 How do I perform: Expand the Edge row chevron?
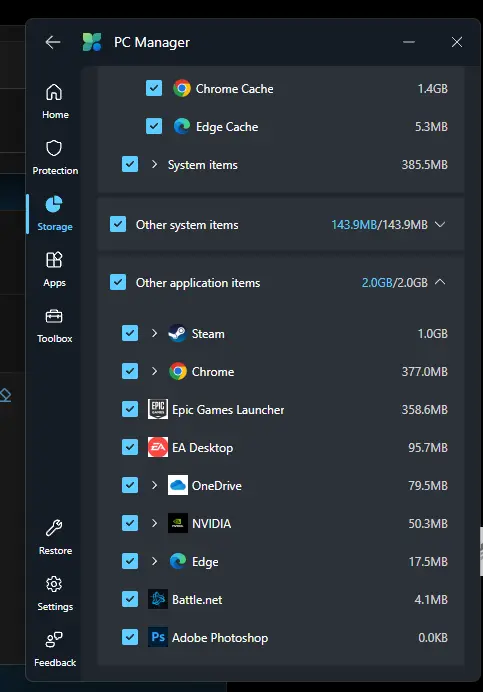[x=154, y=561]
